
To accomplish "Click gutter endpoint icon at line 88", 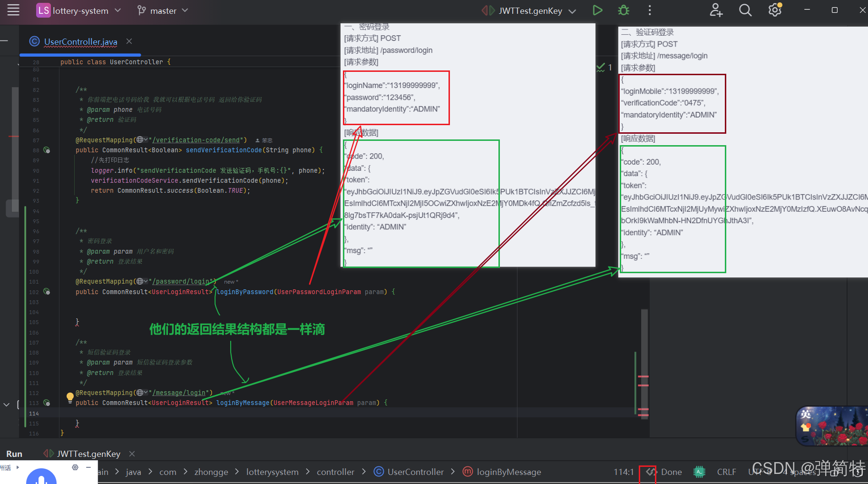I will (x=47, y=150).
